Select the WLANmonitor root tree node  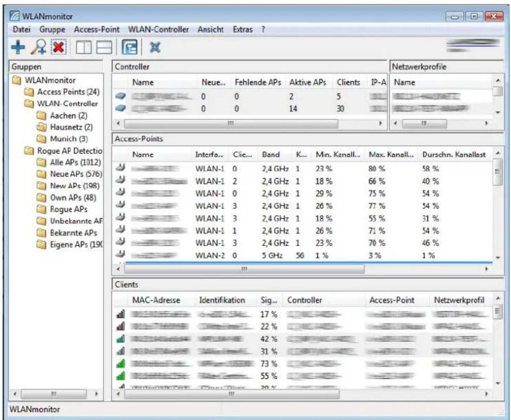click(x=44, y=80)
